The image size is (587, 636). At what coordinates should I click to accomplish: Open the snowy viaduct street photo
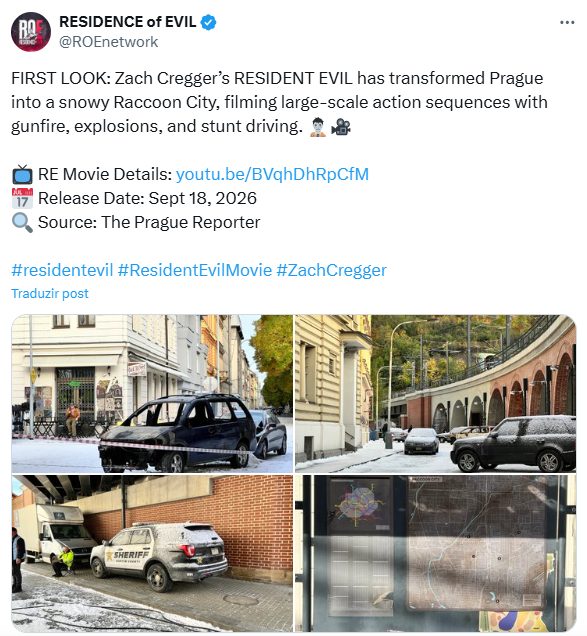[x=435, y=394]
